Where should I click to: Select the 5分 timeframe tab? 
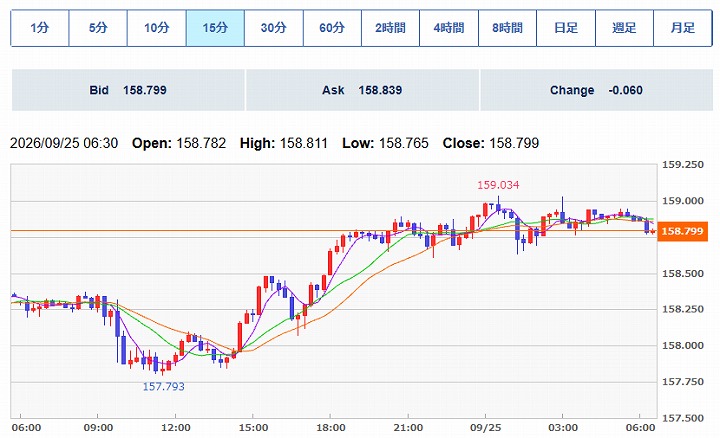click(98, 28)
